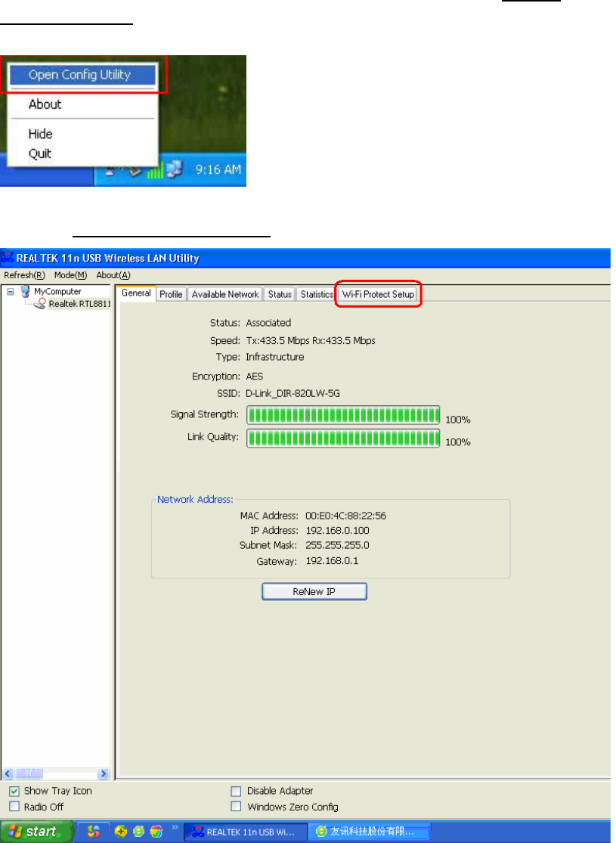
Task: Collapse the MyComputer tree node
Action: point(11,291)
